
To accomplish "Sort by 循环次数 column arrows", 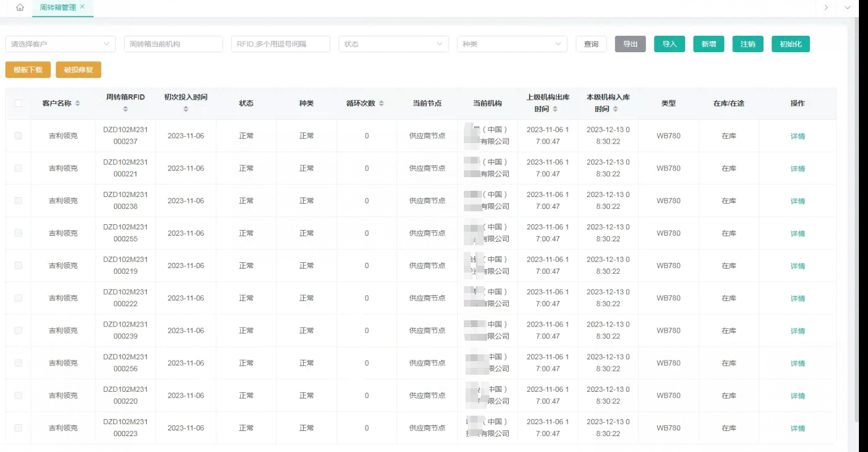I will (x=381, y=103).
